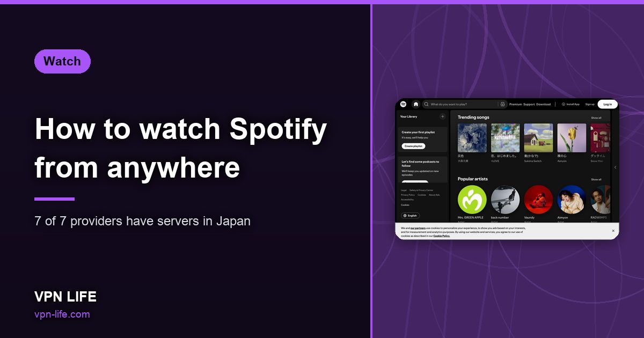Click the search magnifier icon
Image resolution: width=644 pixels, height=338 pixels.
coord(427,104)
